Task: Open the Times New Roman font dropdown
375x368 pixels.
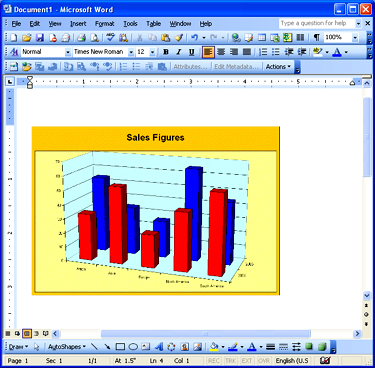Action: (x=131, y=52)
